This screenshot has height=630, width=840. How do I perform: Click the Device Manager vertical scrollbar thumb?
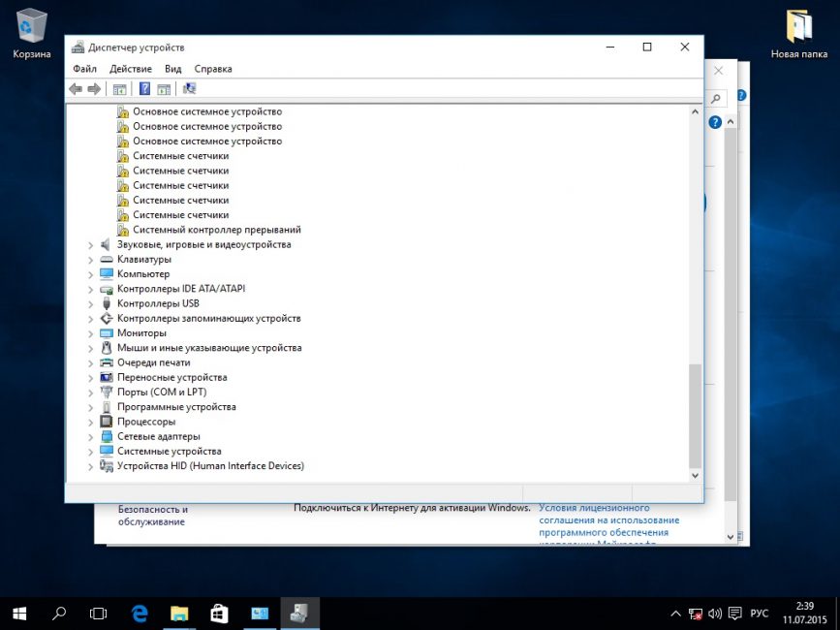pos(695,416)
